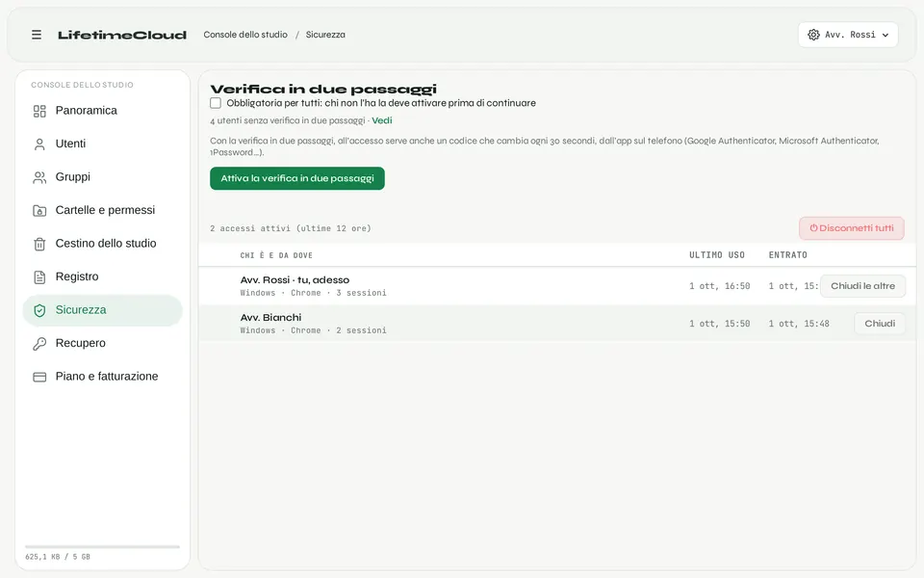Select the Sicurezza sidebar item
924x578 pixels.
click(x=103, y=310)
